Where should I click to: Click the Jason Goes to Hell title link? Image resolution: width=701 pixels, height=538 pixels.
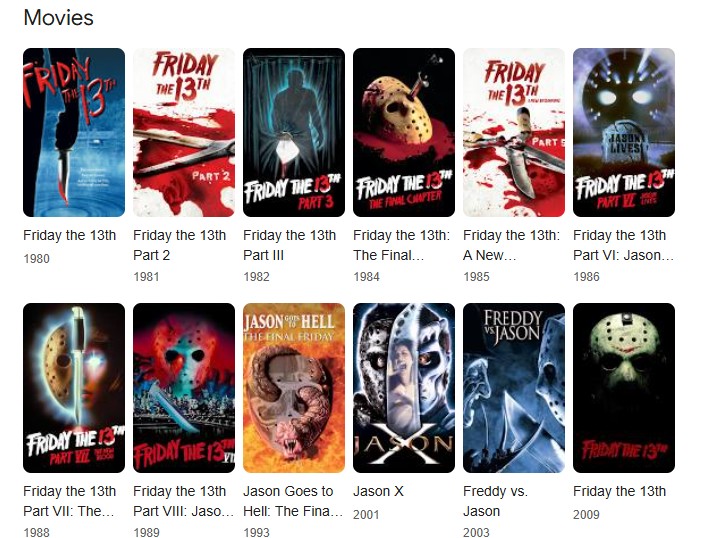point(293,501)
